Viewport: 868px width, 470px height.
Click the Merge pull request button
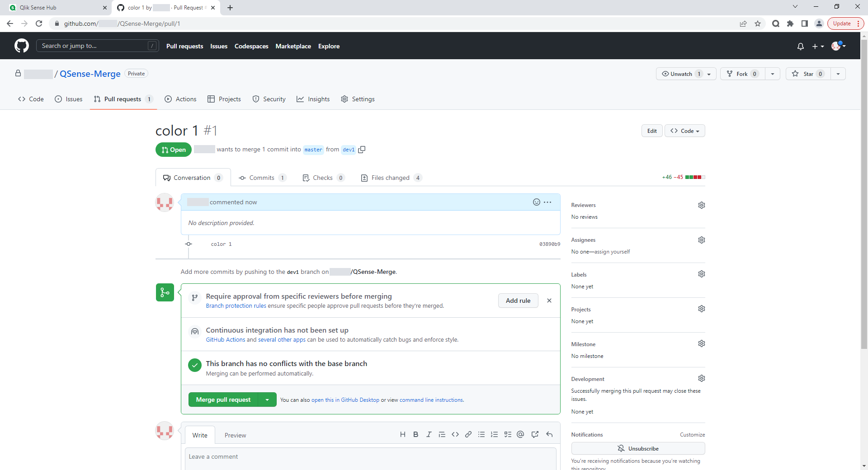223,399
